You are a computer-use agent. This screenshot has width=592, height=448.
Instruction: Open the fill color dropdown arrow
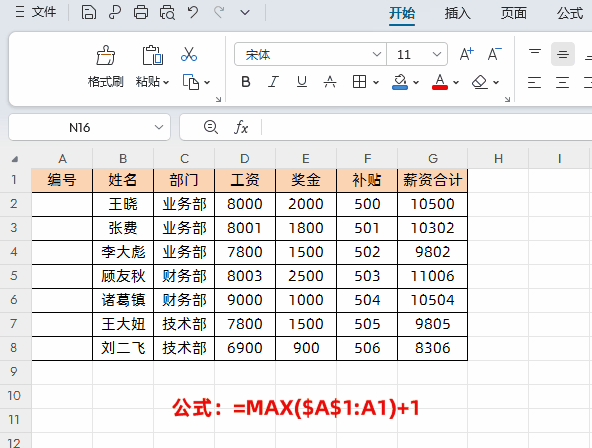[416, 82]
